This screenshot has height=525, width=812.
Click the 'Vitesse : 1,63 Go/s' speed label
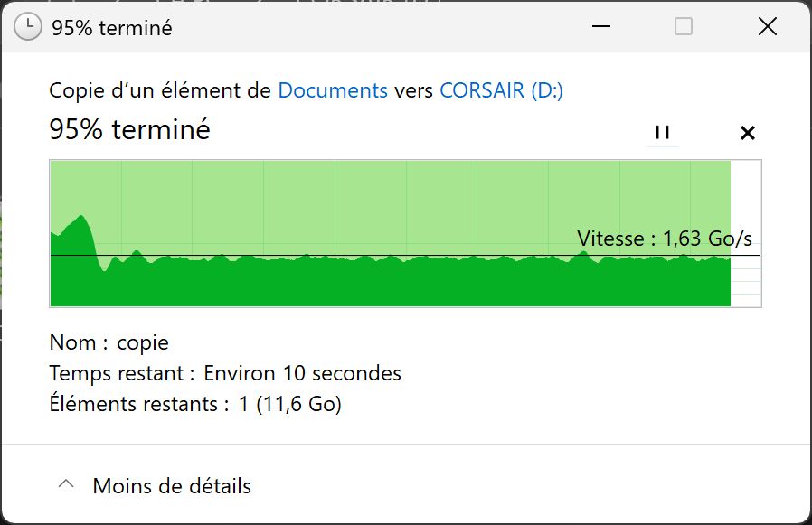click(665, 239)
